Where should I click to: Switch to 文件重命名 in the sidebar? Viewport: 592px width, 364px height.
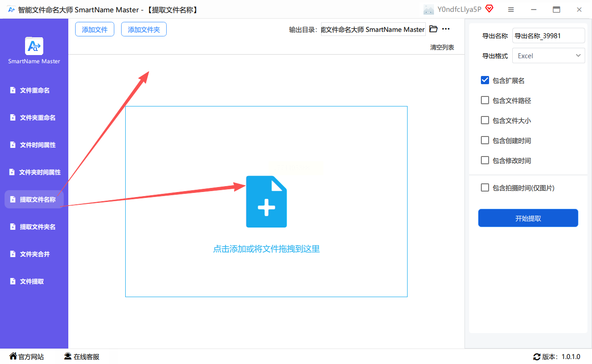tap(34, 91)
